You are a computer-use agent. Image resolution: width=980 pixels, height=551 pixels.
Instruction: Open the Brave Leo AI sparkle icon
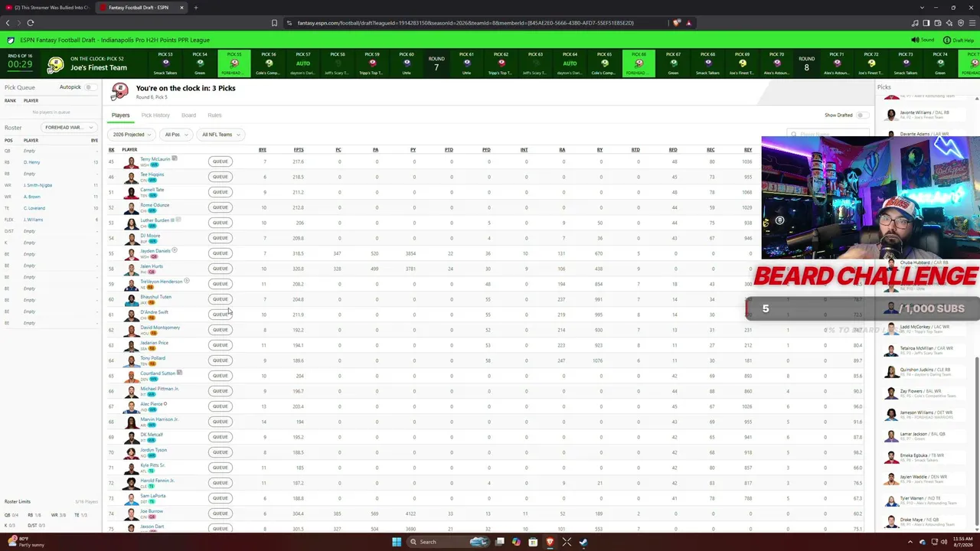949,23
